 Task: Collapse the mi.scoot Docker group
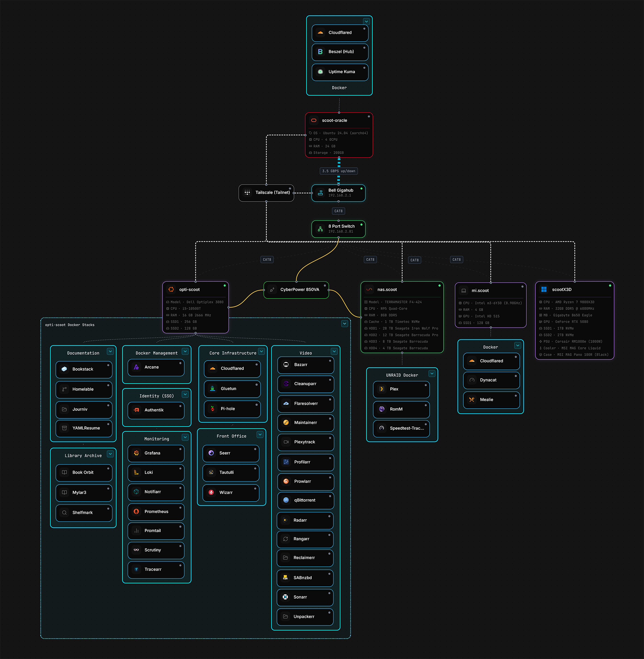(x=518, y=345)
